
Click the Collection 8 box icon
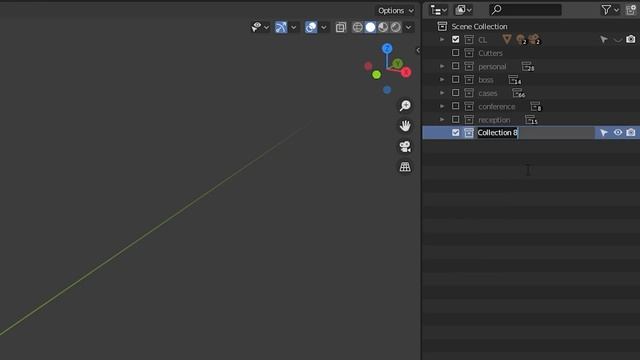click(x=469, y=133)
